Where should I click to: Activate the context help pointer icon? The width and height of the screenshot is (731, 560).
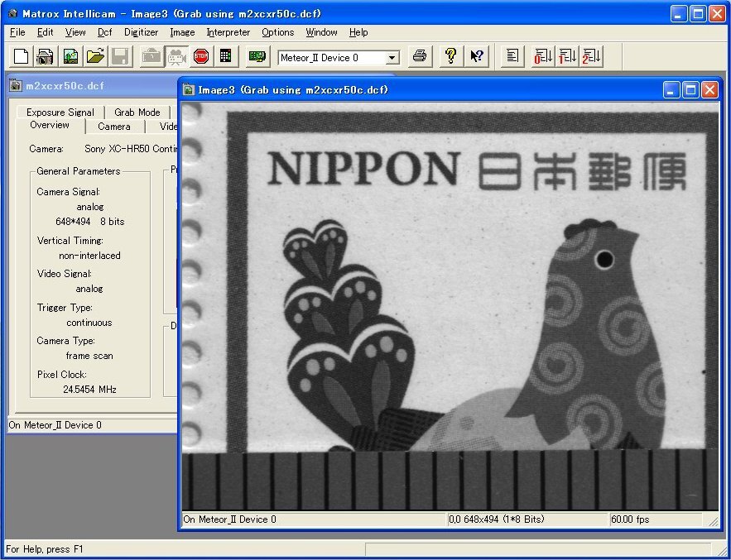(x=478, y=56)
